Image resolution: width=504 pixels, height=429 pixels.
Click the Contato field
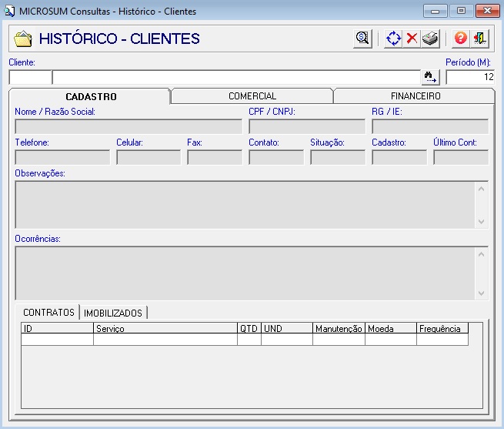(x=276, y=157)
